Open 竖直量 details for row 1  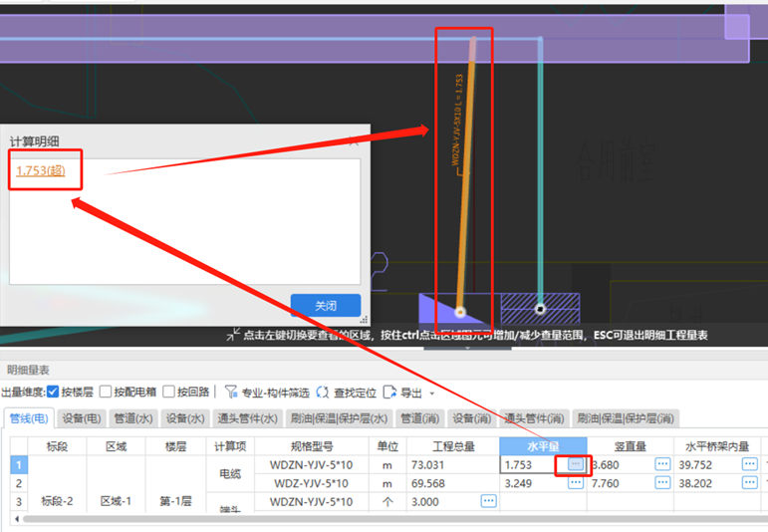662,464
